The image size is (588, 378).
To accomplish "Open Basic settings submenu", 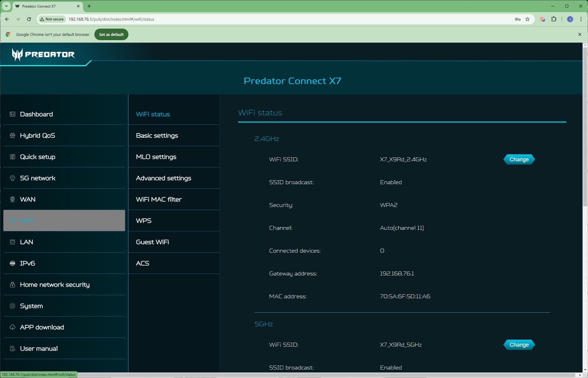I will (157, 135).
